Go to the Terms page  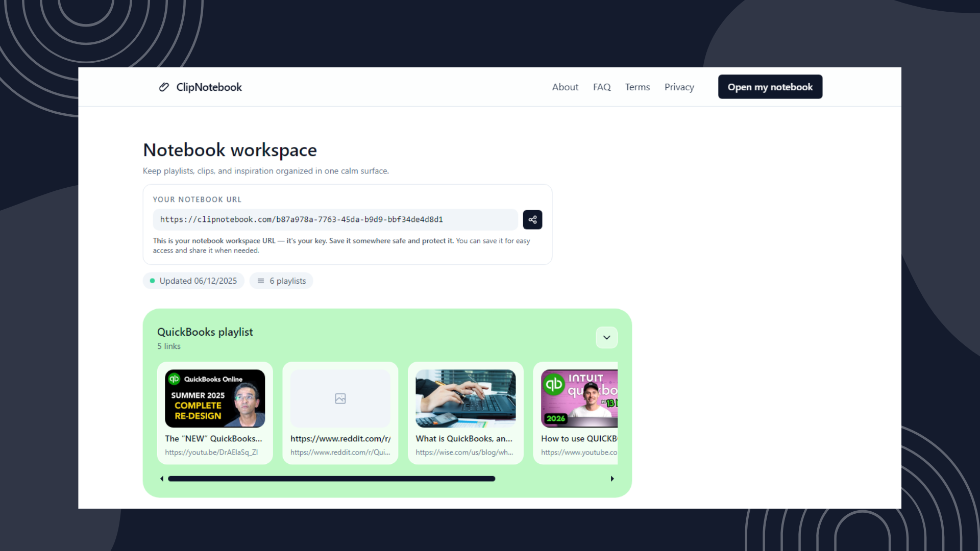click(638, 87)
